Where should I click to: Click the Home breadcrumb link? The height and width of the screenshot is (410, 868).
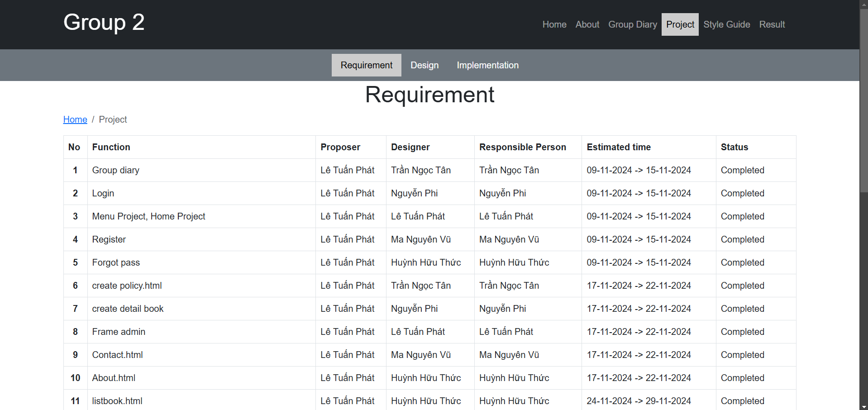click(75, 119)
